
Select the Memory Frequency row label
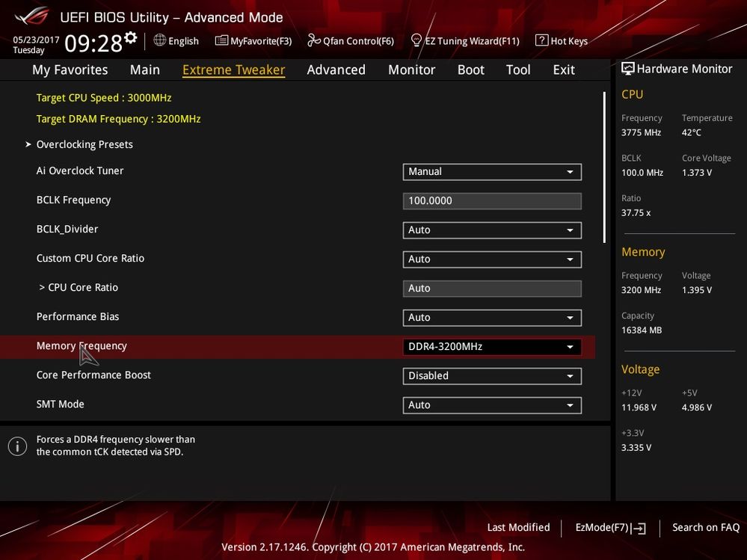coord(82,346)
